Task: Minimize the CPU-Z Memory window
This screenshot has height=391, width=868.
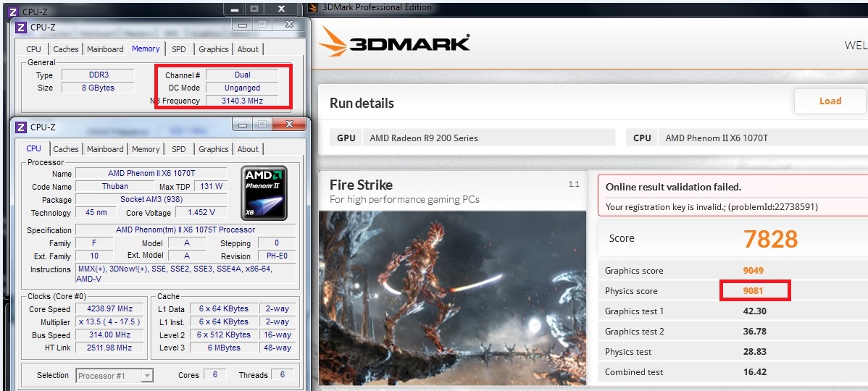Action: 244,25
